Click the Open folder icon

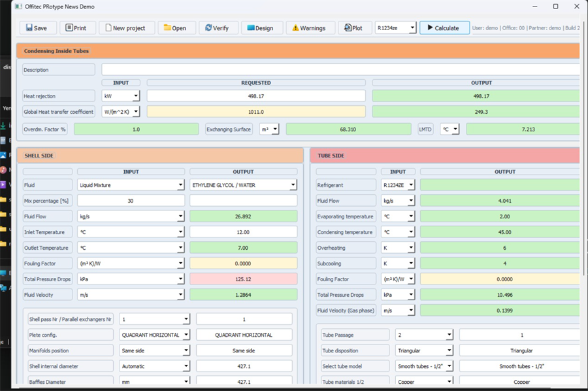tap(168, 28)
